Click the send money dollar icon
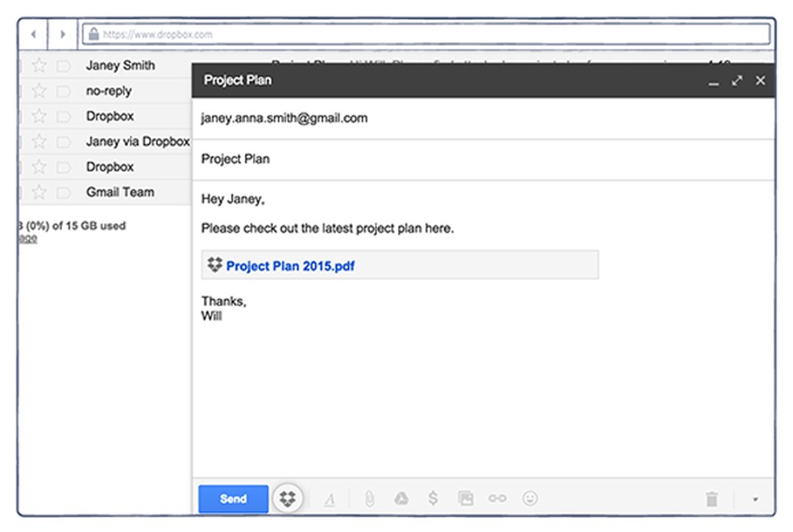Screen dimensions: 793x532 tap(434, 499)
